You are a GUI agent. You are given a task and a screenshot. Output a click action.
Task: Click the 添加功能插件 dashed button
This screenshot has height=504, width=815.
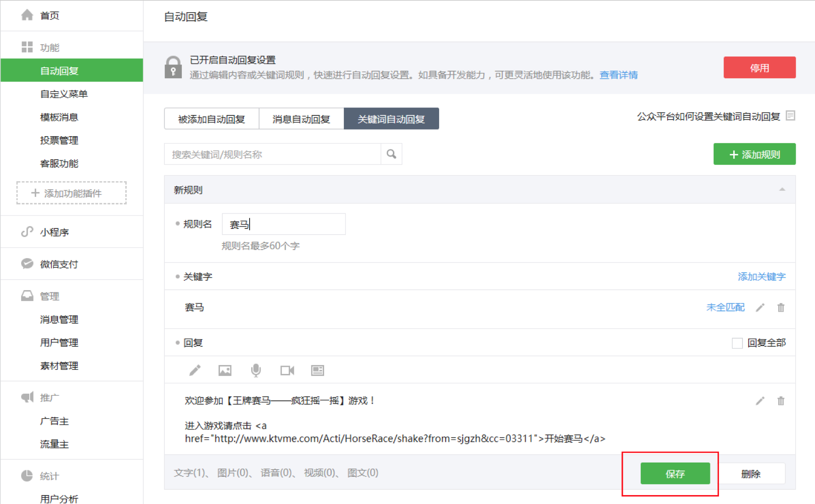72,193
